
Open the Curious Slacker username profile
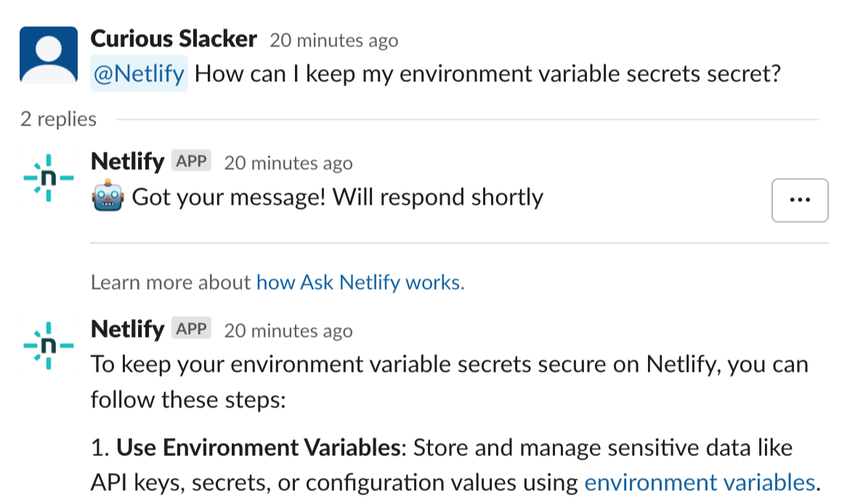(x=174, y=38)
